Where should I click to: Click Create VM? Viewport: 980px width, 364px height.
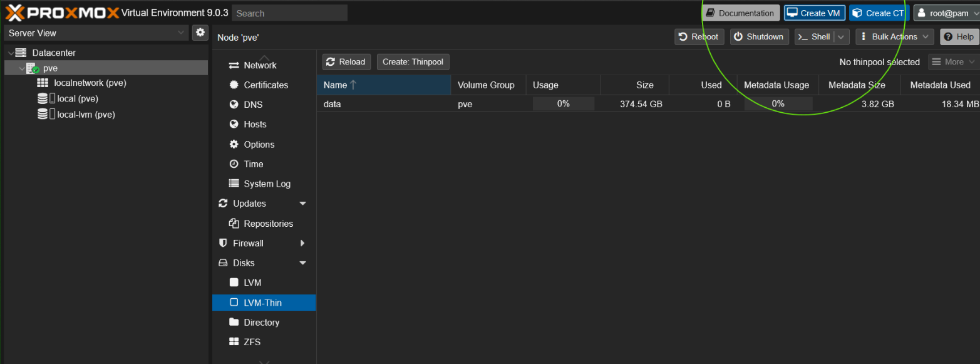click(815, 13)
